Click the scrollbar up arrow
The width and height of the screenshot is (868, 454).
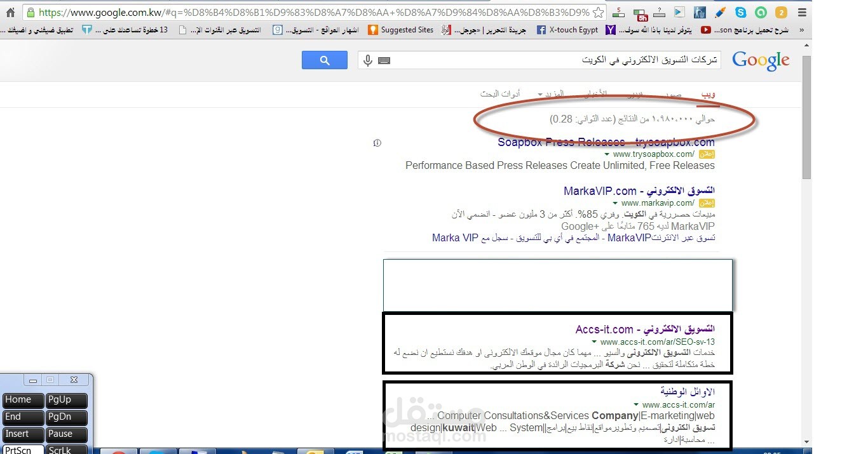coord(806,45)
